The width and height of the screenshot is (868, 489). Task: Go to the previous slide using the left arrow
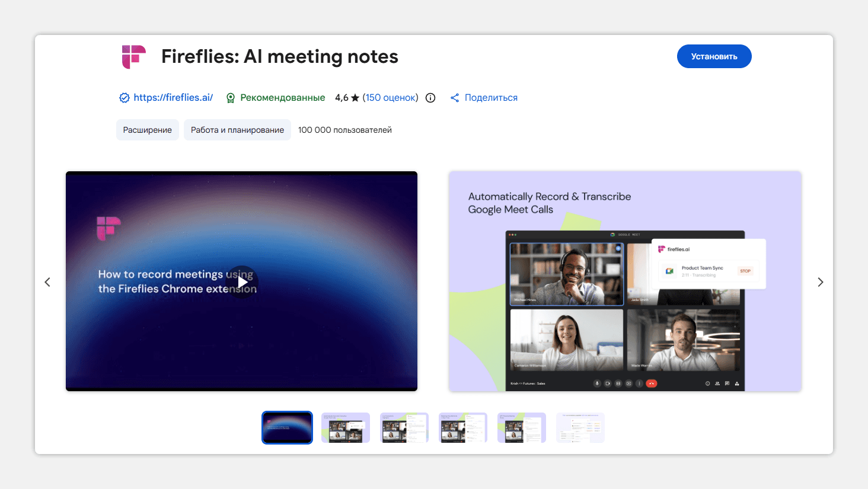point(47,282)
